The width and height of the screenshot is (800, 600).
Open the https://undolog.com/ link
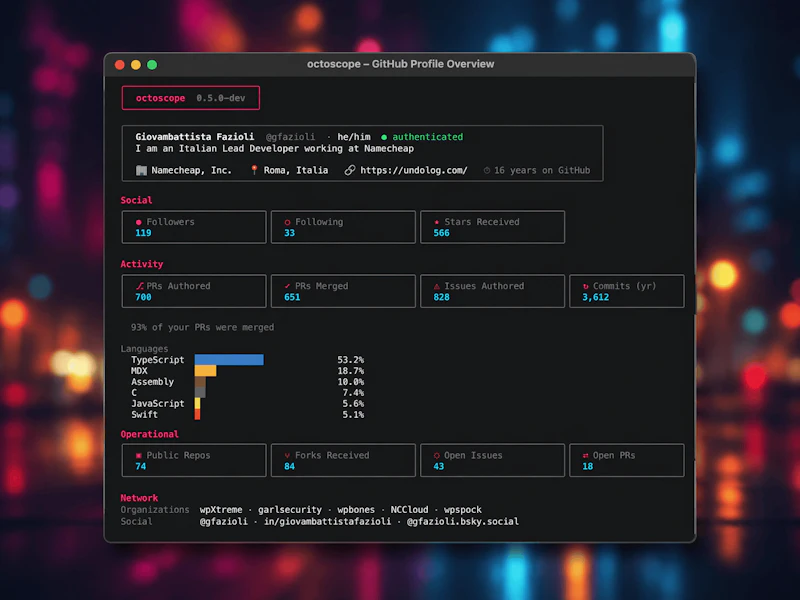[x=414, y=170]
